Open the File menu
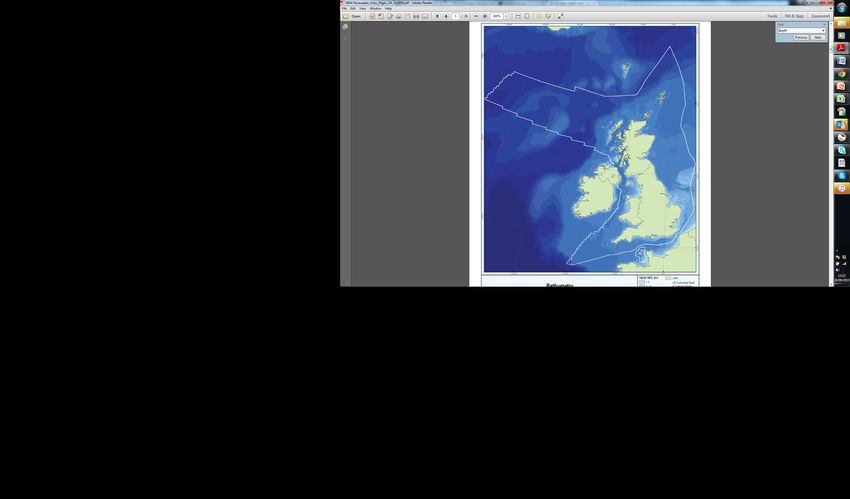The height and width of the screenshot is (499, 850). click(344, 8)
